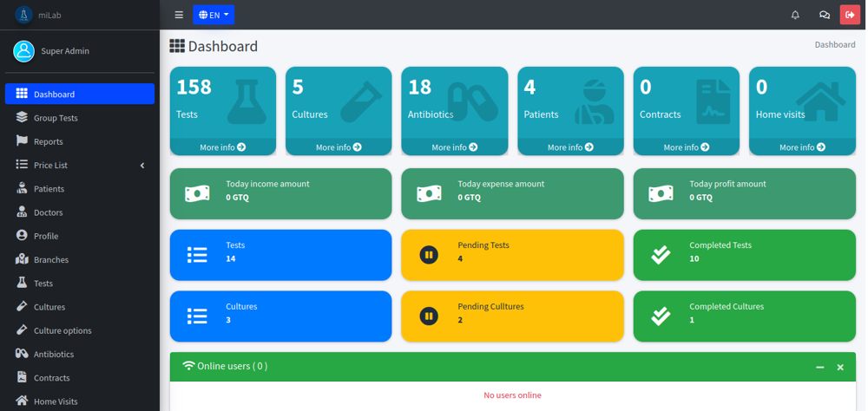Viewport: 868px width, 411px height.
Task: Go to Reports in sidebar
Action: [48, 141]
